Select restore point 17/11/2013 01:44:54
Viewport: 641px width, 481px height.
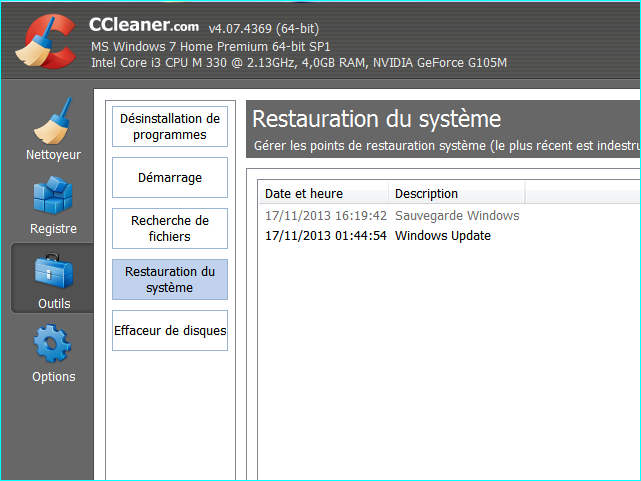[x=326, y=236]
